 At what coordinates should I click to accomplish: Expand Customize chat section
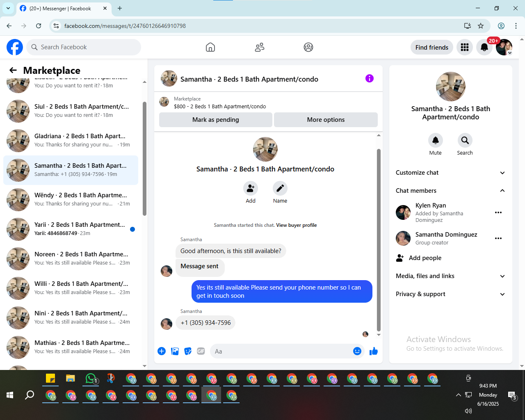point(450,173)
